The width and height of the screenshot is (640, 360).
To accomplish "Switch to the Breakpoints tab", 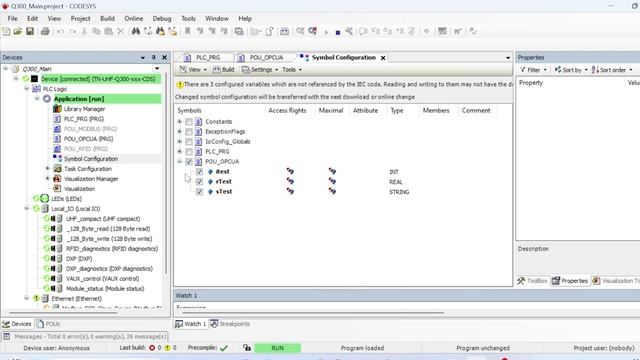I will [230, 324].
